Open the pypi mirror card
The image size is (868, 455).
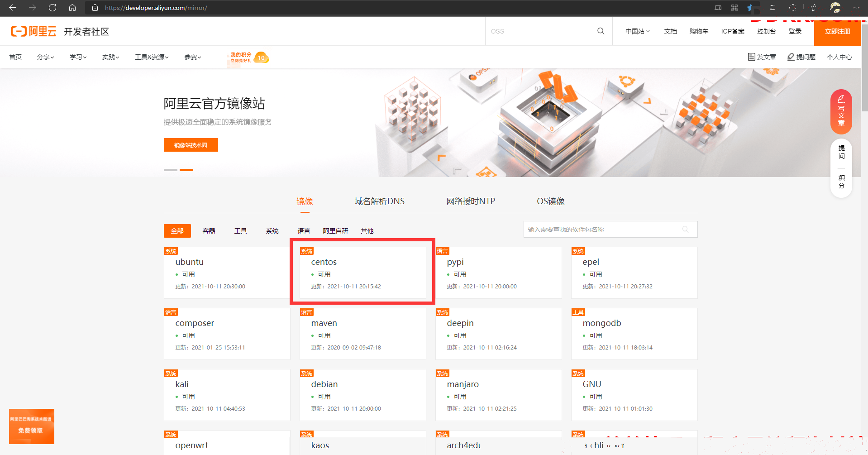[499, 273]
